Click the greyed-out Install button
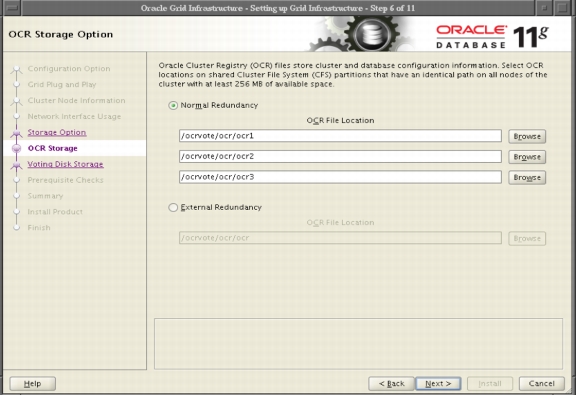This screenshot has height=396, width=578. coord(490,383)
